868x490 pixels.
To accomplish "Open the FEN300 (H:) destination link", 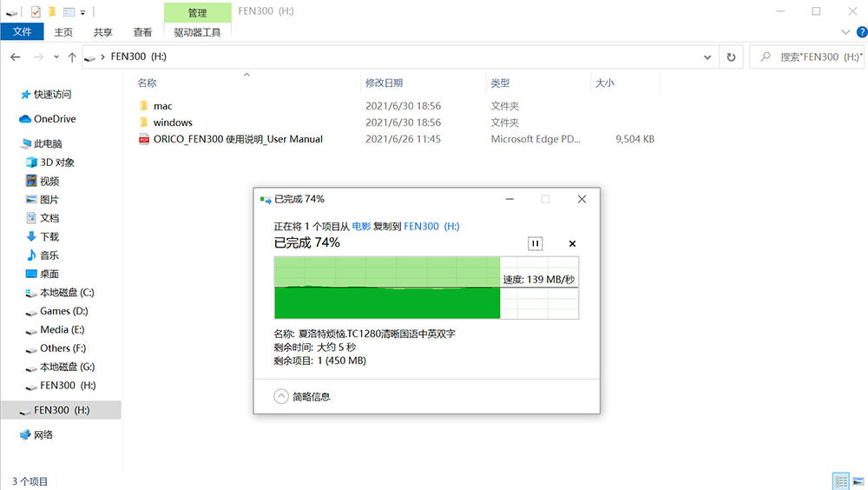I will pos(431,226).
